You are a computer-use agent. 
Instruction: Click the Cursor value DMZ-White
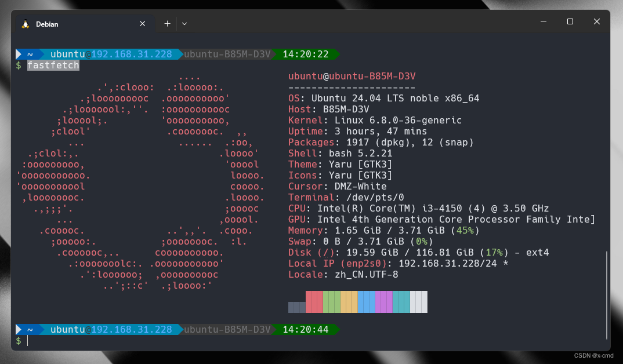pyautogui.click(x=360, y=186)
